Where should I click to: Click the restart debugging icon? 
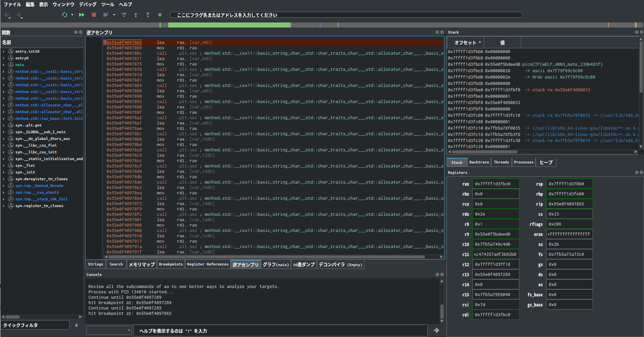65,15
